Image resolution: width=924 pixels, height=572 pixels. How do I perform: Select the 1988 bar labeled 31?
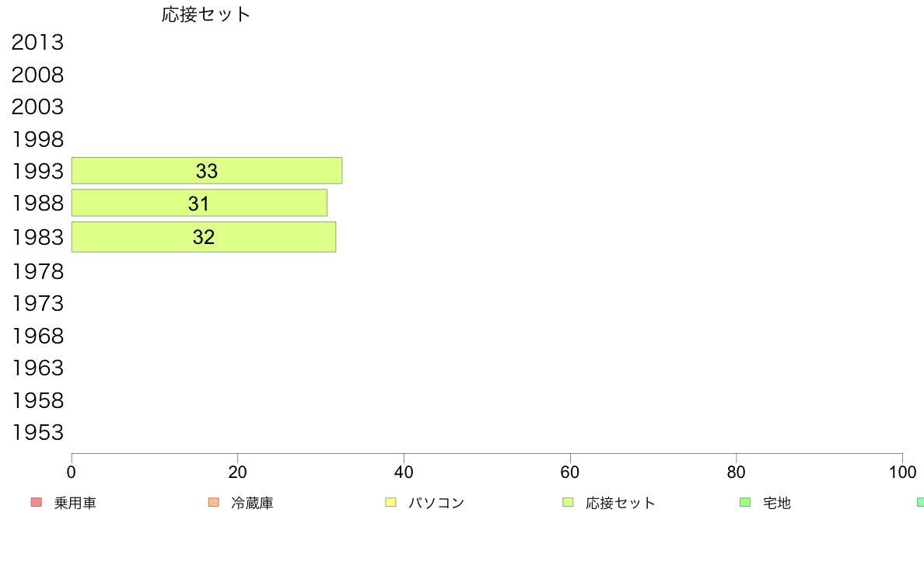(199, 203)
